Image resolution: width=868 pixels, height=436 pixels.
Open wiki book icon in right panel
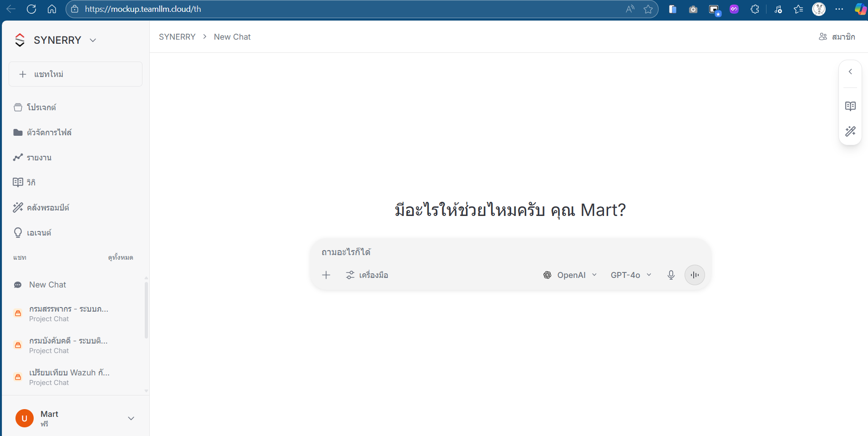(850, 106)
